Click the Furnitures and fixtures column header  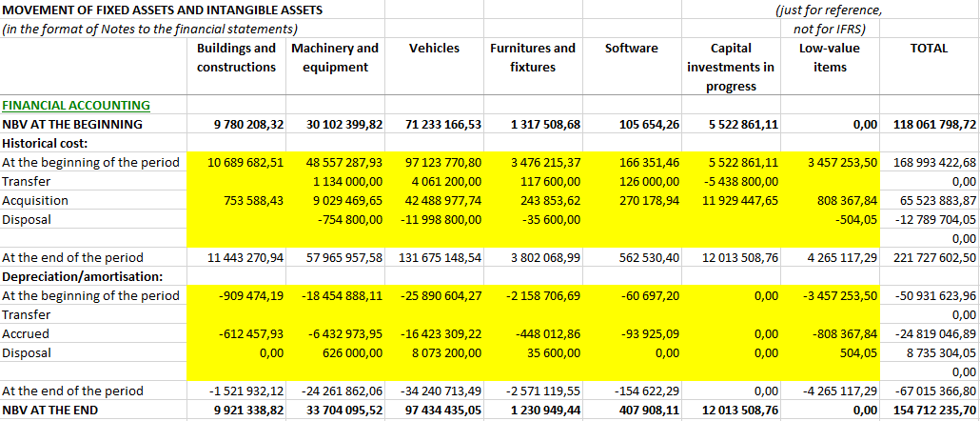tap(533, 57)
